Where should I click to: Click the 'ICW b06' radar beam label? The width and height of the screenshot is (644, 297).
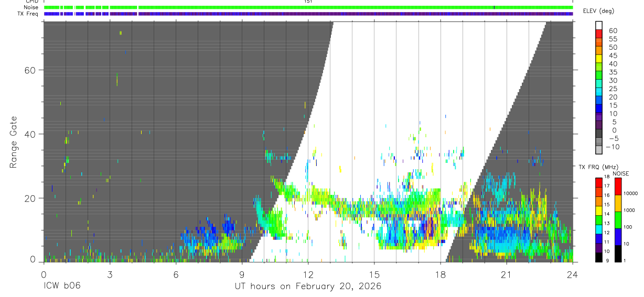pos(62,286)
